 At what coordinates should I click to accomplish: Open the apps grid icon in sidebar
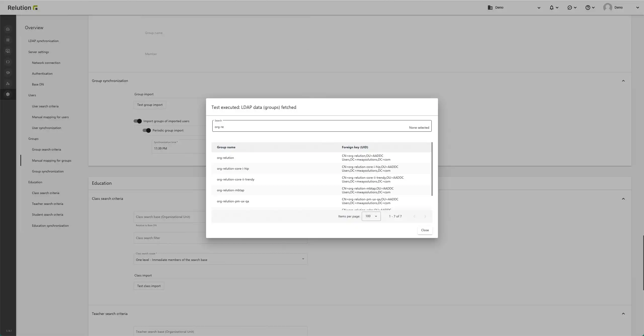tap(8, 40)
